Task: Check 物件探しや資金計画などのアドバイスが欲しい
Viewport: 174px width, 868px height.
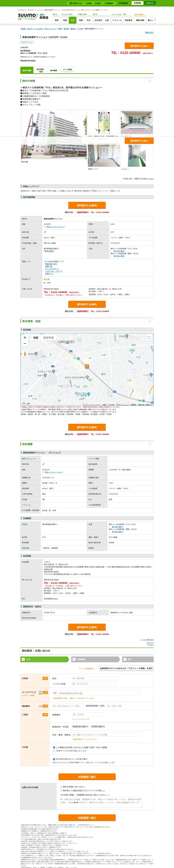Action: coord(61,790)
